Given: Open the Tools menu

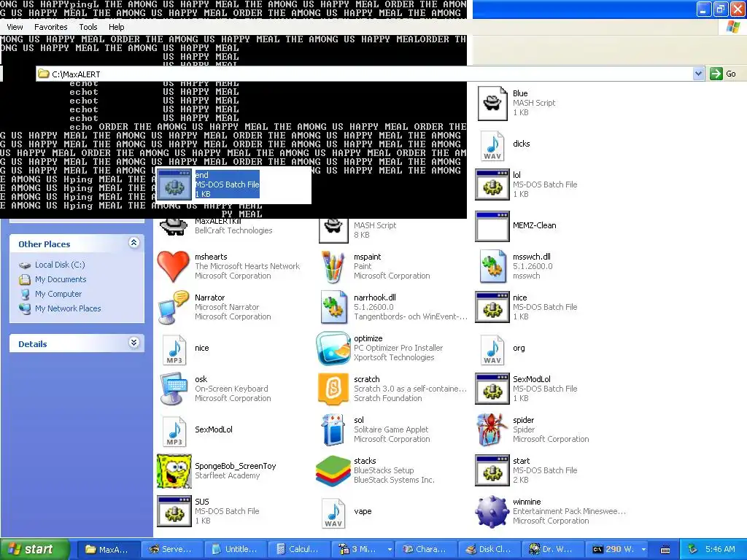Looking at the screenshot, I should point(88,27).
